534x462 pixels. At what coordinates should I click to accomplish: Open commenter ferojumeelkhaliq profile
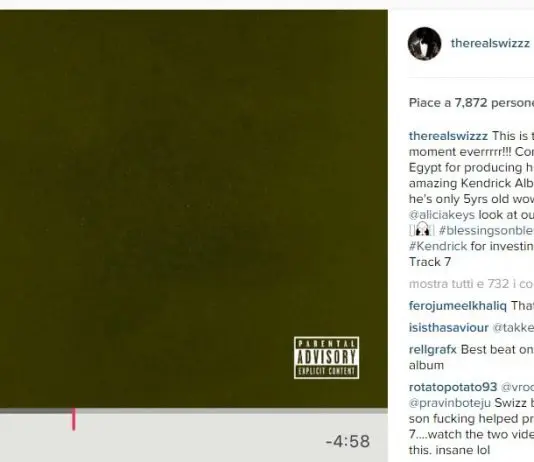tap(458, 306)
